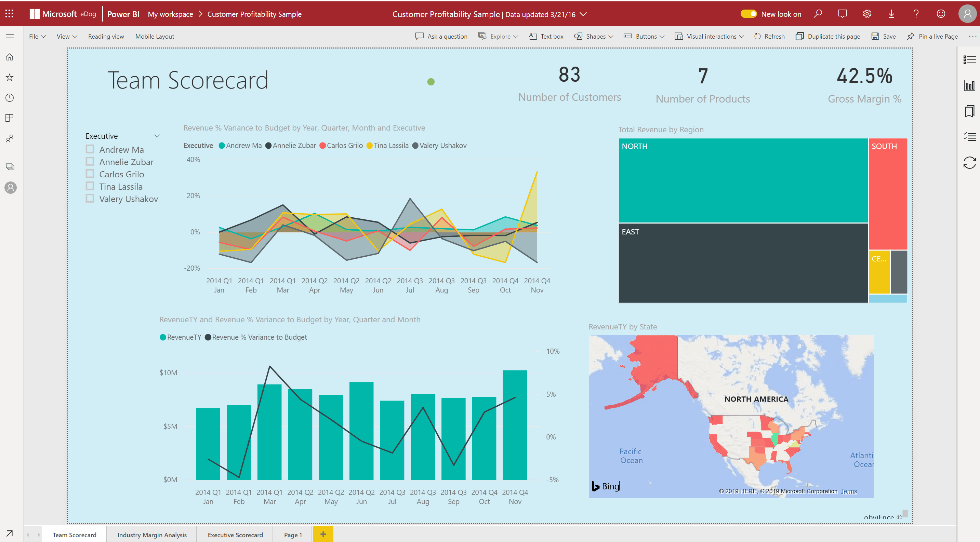Open the Bookmarks pane icon
This screenshot has width=980, height=542.
click(969, 111)
